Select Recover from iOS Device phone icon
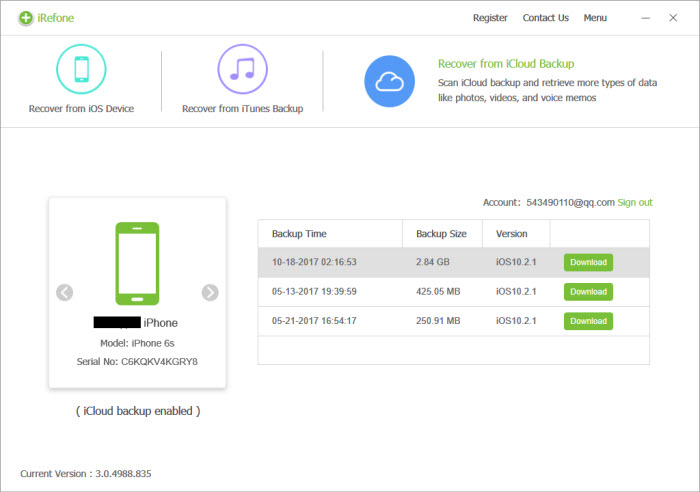The height and width of the screenshot is (492, 700). click(81, 69)
